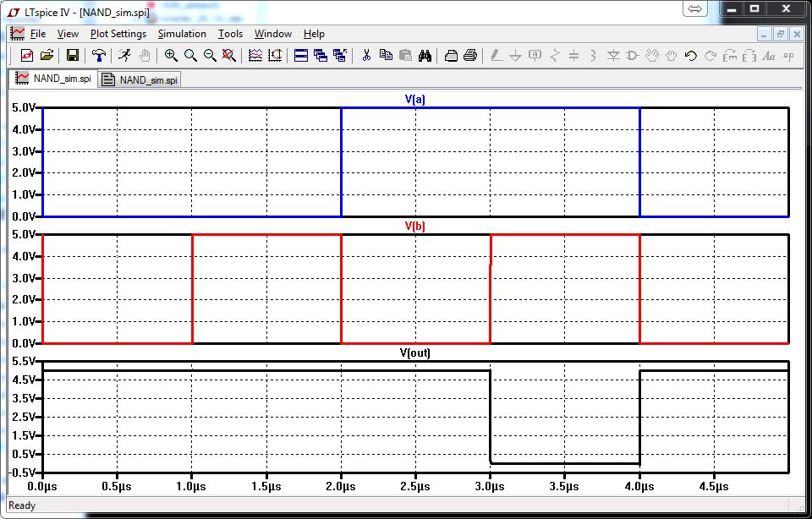Click the 2.0µs time axis label
Viewport: 812px width, 519px height.
coord(341,486)
